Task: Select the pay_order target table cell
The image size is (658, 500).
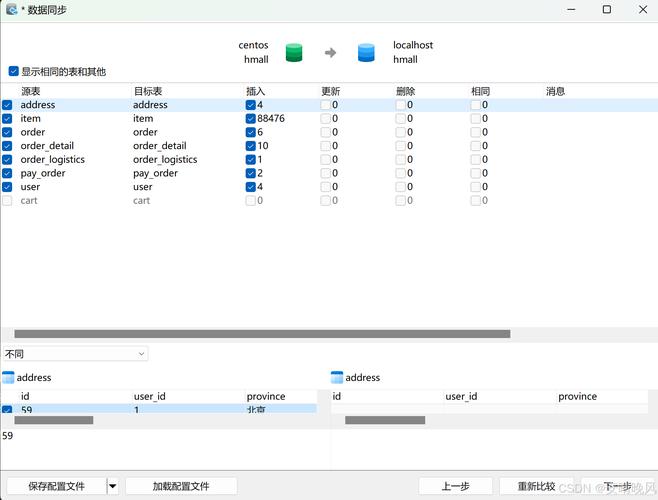Action: pos(155,173)
